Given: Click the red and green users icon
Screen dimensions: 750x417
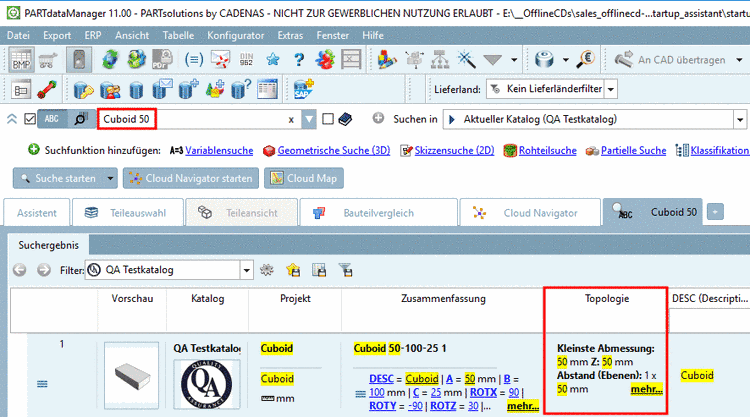Looking at the screenshot, I should click(325, 60).
